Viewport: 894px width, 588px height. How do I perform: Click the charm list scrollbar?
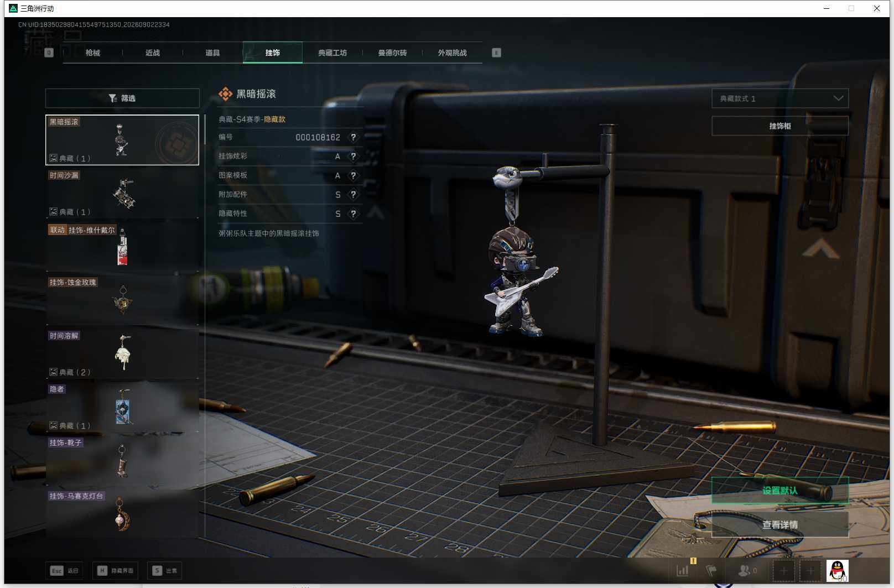tap(205, 130)
